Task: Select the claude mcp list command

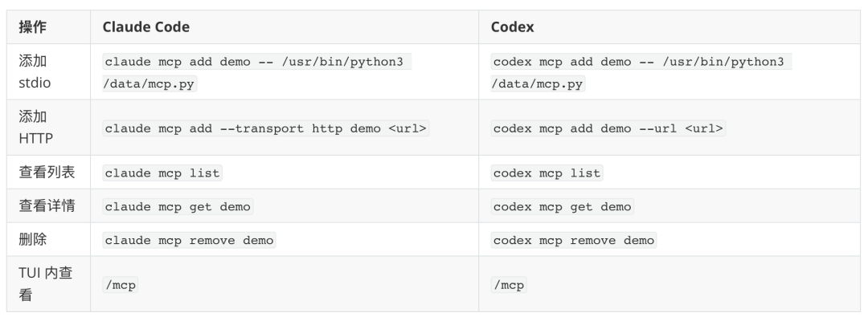Action: tap(162, 173)
